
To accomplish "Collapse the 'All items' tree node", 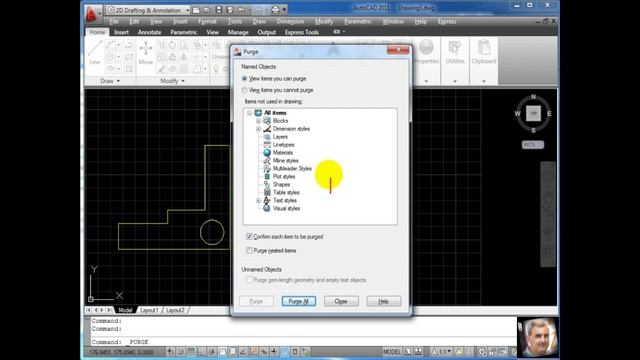I will [249, 113].
